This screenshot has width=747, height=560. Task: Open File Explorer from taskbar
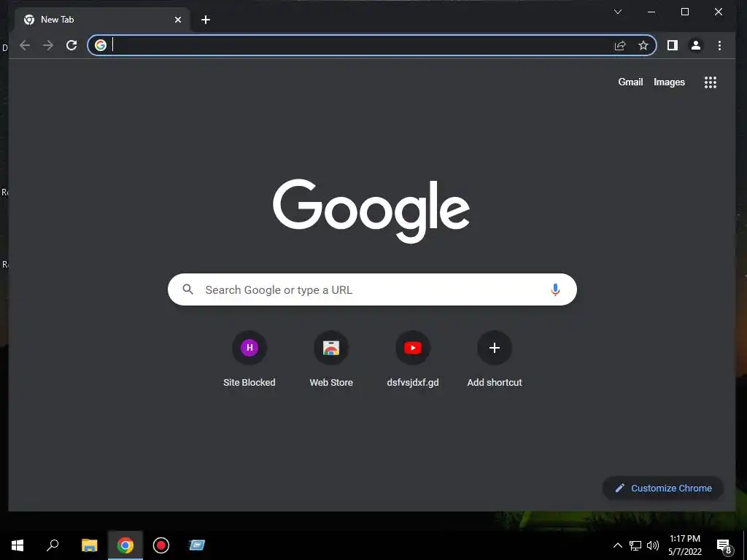tap(89, 545)
